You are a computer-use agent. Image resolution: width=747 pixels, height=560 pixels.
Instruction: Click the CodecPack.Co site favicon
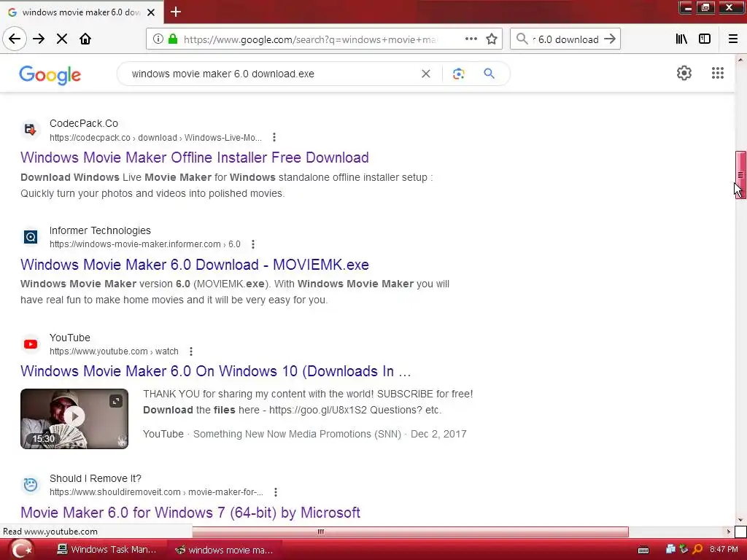coord(31,130)
